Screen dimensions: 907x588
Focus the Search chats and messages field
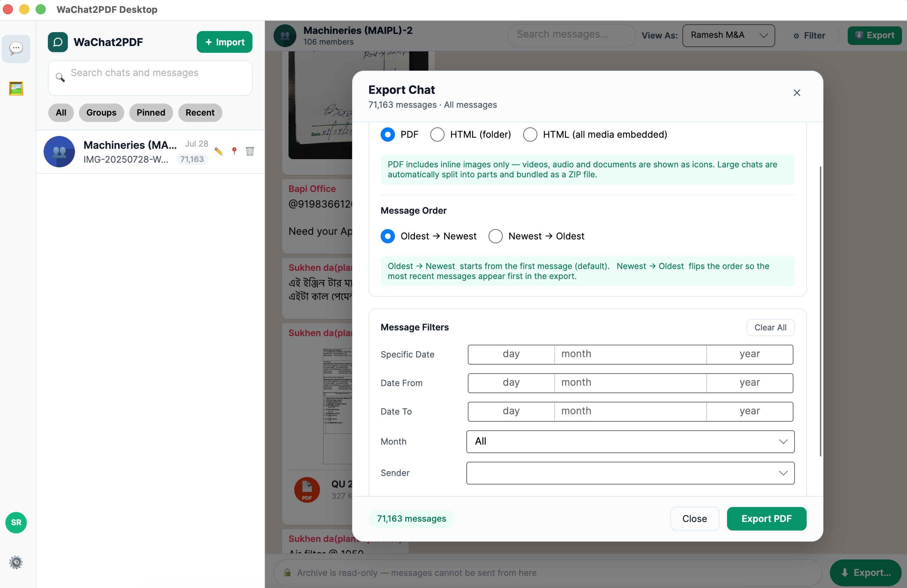pos(150,78)
